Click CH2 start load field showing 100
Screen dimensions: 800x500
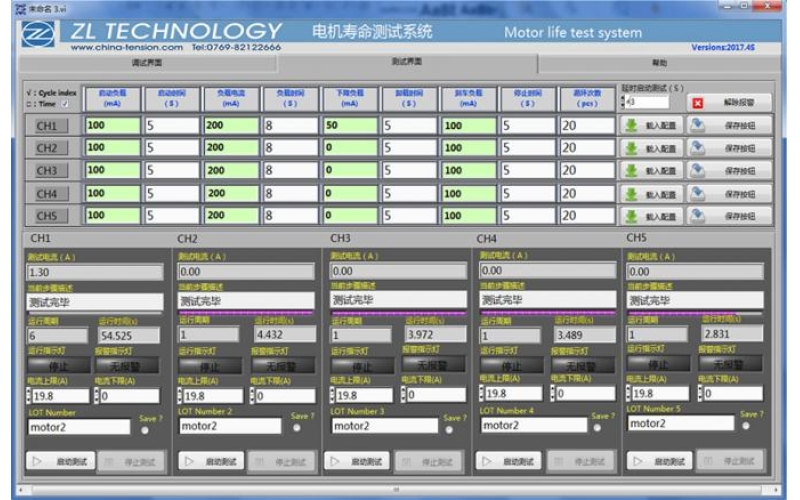click(112, 147)
